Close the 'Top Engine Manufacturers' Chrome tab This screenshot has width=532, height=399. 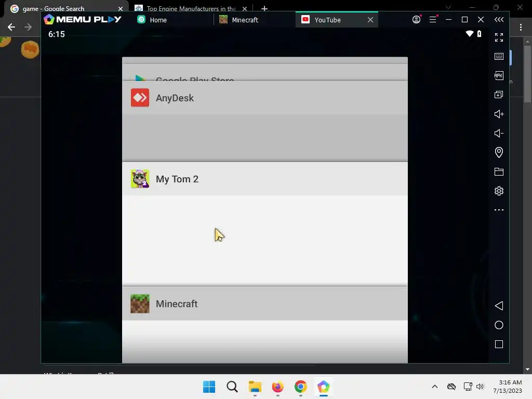pos(245,8)
